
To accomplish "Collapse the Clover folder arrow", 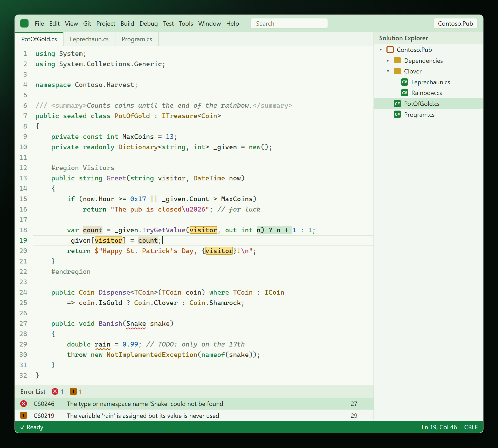I will tap(388, 71).
